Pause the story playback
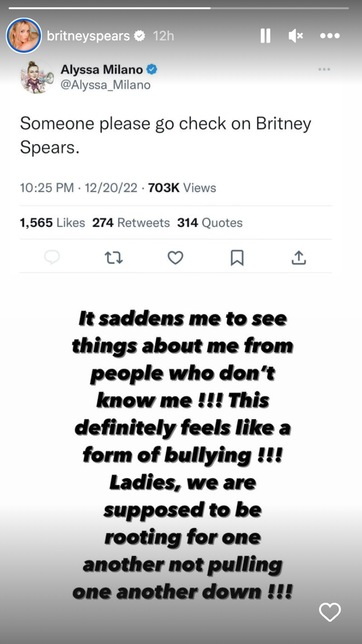Viewport: 362px width, 644px height. point(265,36)
